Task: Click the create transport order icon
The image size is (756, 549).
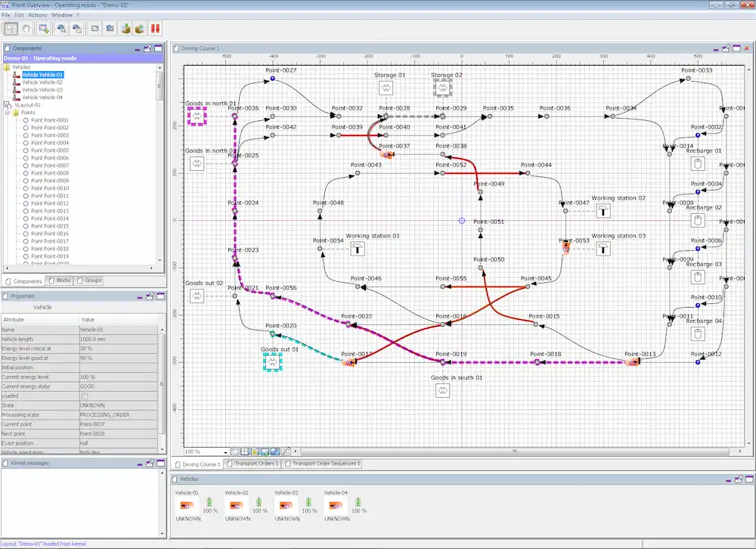Action: point(125,29)
